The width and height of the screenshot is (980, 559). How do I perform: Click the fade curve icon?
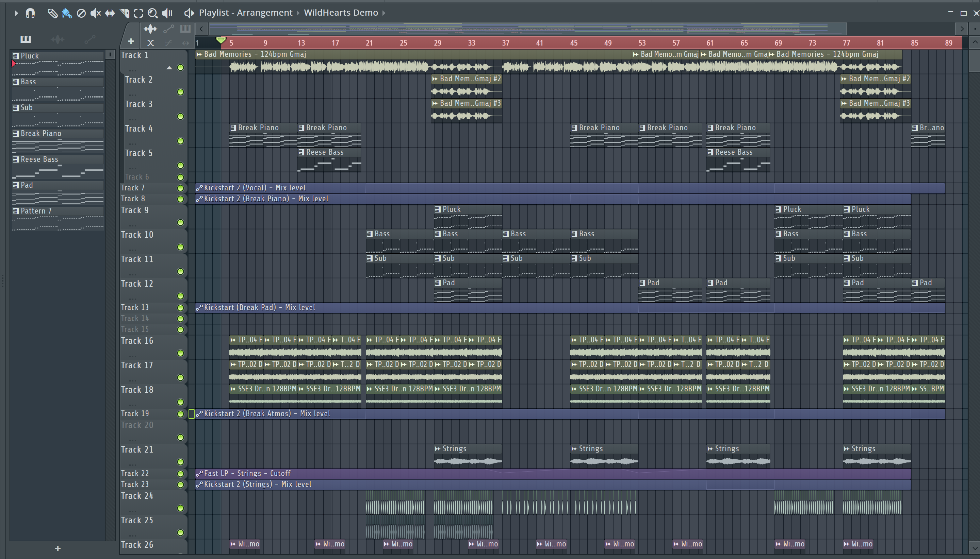[x=168, y=43]
